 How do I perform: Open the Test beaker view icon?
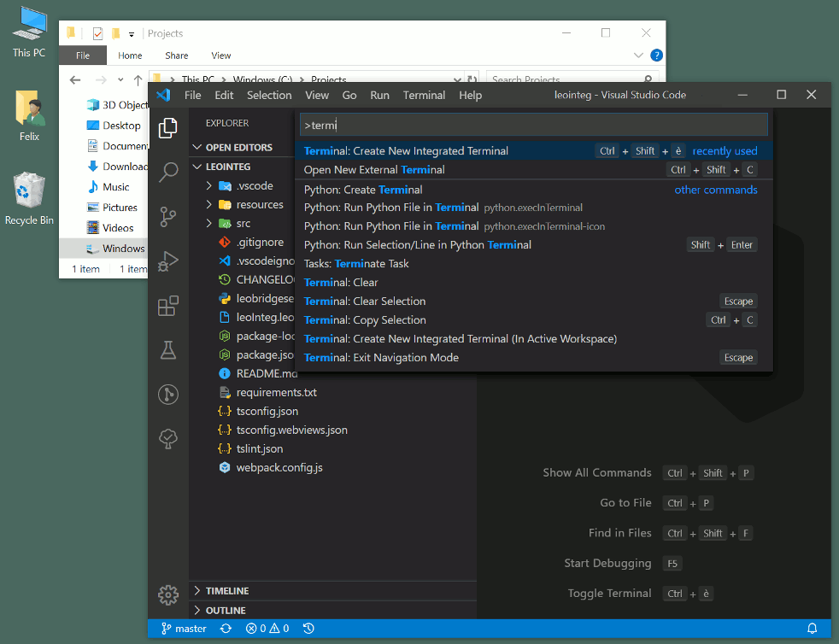click(168, 350)
